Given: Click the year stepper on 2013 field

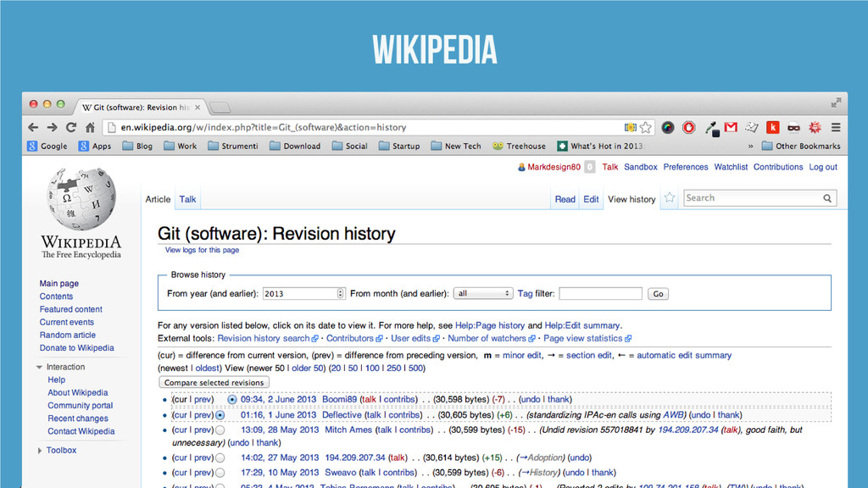Looking at the screenshot, I should [340, 293].
